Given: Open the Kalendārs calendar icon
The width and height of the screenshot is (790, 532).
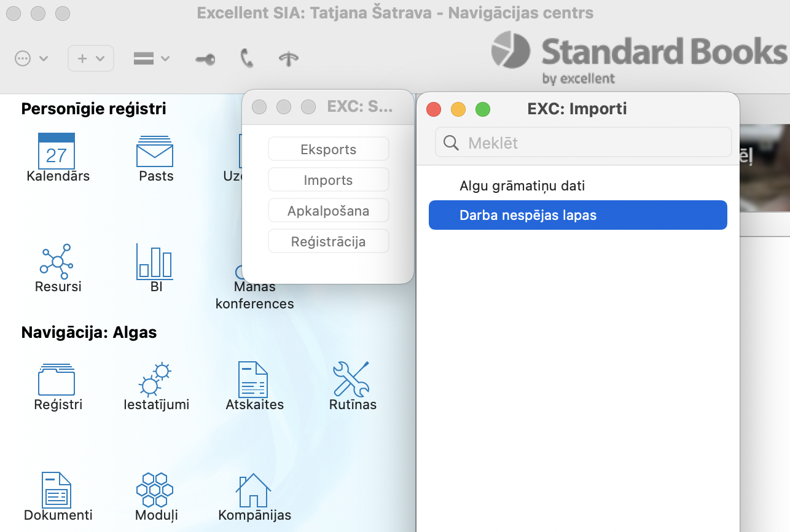Looking at the screenshot, I should click(x=57, y=152).
